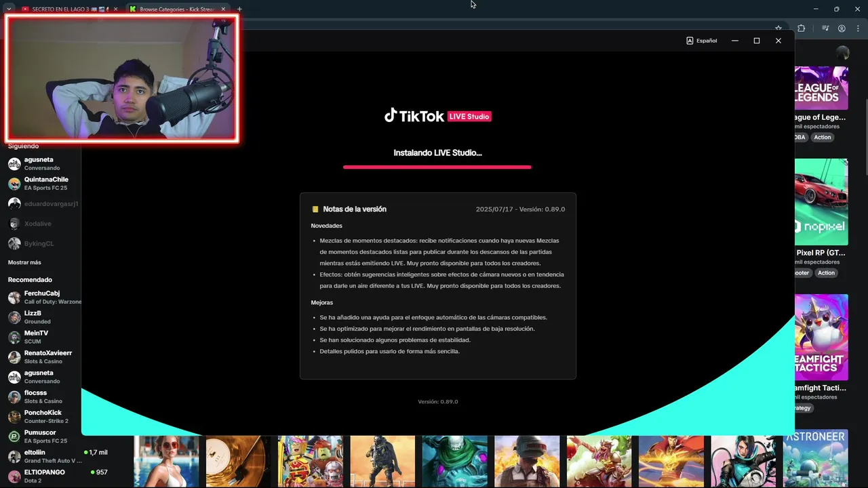868x488 pixels.
Task: Open the Astroneer category thumbnail
Action: coord(816,458)
